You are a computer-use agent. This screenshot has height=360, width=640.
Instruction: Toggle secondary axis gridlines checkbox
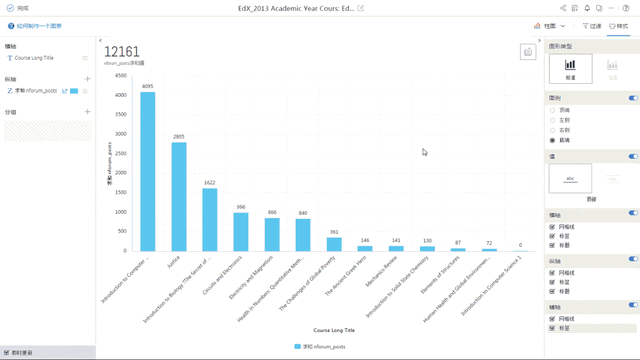tap(552, 319)
